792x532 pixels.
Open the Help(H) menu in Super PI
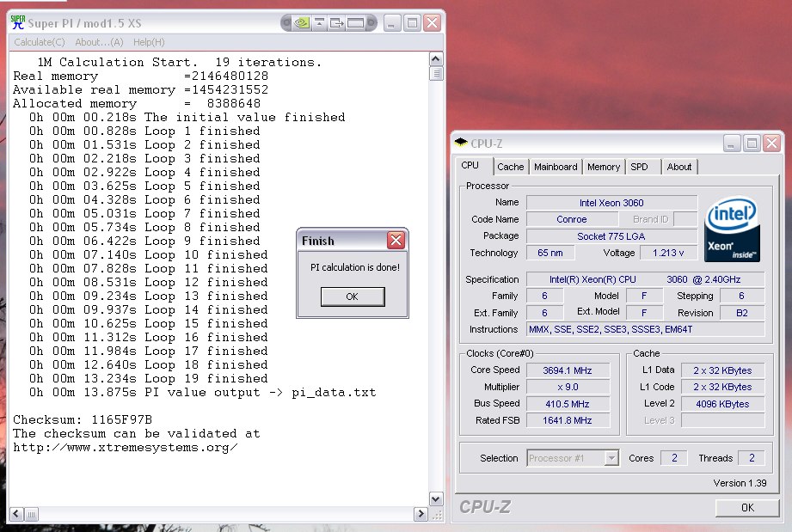point(149,42)
